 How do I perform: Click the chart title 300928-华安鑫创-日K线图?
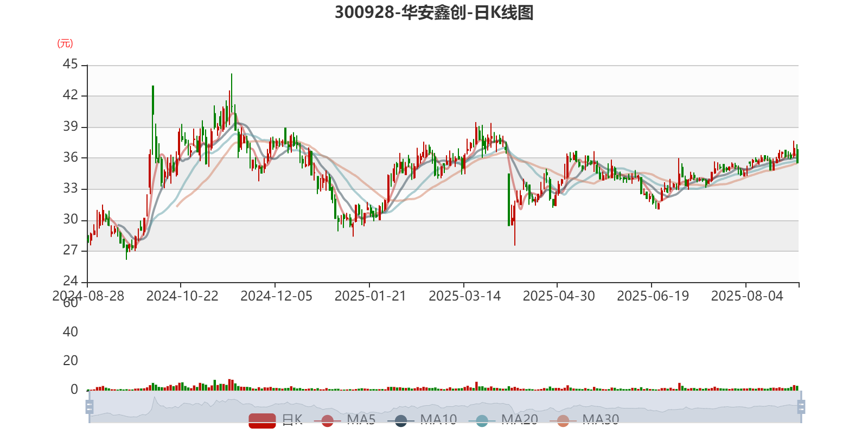pos(434,12)
